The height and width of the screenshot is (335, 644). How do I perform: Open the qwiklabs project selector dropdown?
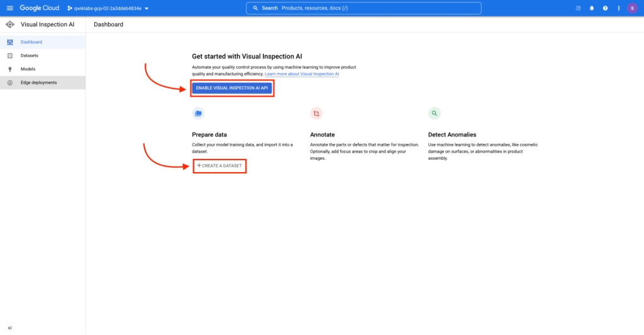108,8
